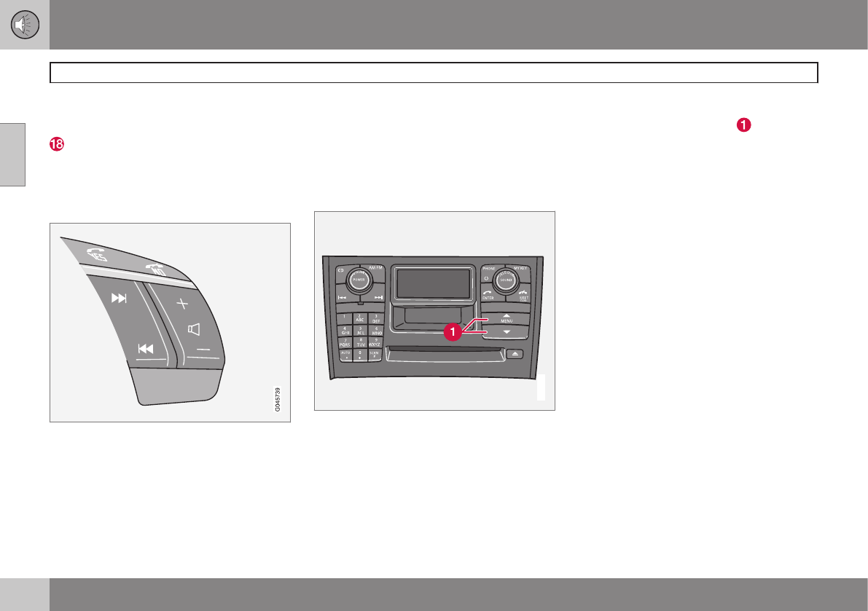This screenshot has width=868, height=611.
Task: Eject the disc with the eject button
Action: click(x=515, y=354)
